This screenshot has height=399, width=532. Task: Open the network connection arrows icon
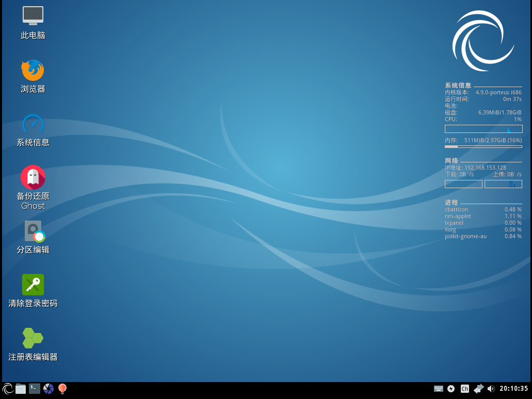click(x=479, y=389)
